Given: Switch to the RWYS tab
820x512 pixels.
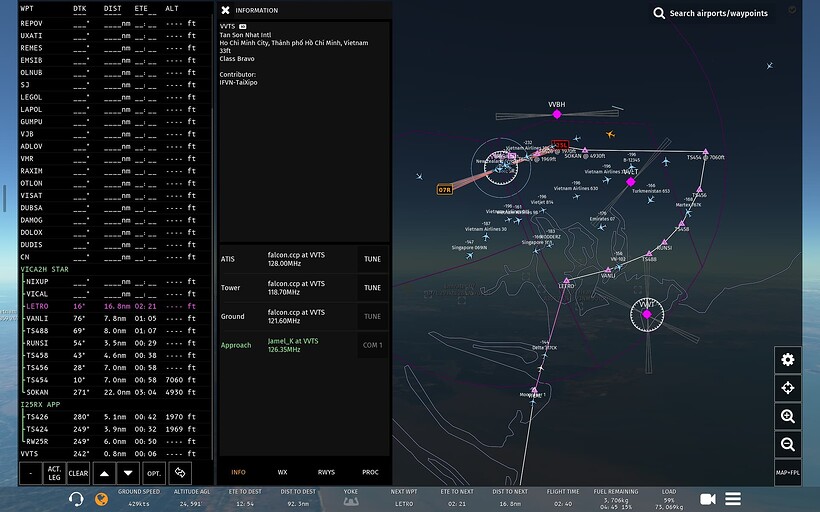Looking at the screenshot, I should tap(326, 472).
